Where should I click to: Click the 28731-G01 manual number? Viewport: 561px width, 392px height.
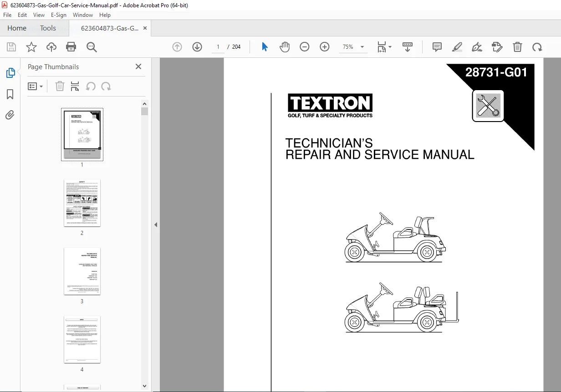click(x=496, y=72)
